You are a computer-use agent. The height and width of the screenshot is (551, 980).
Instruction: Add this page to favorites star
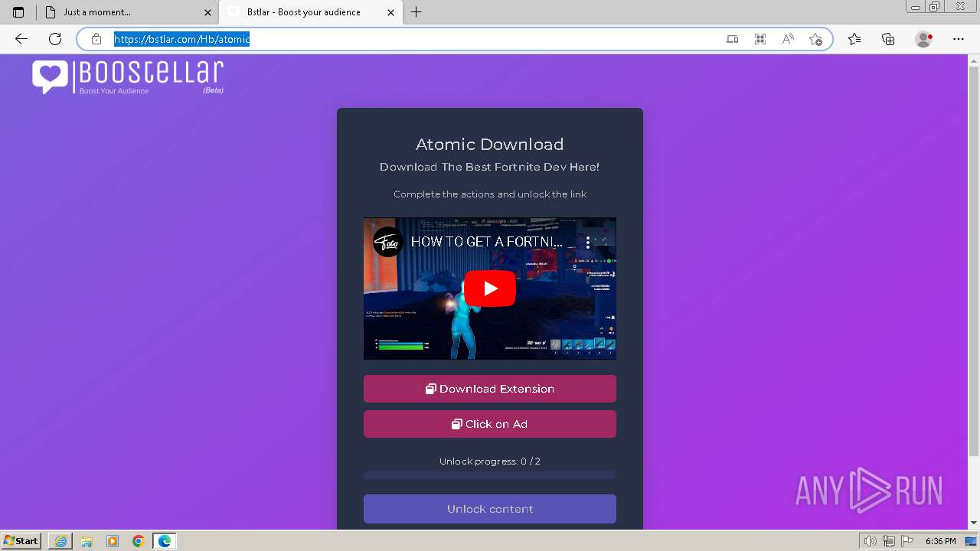(815, 39)
